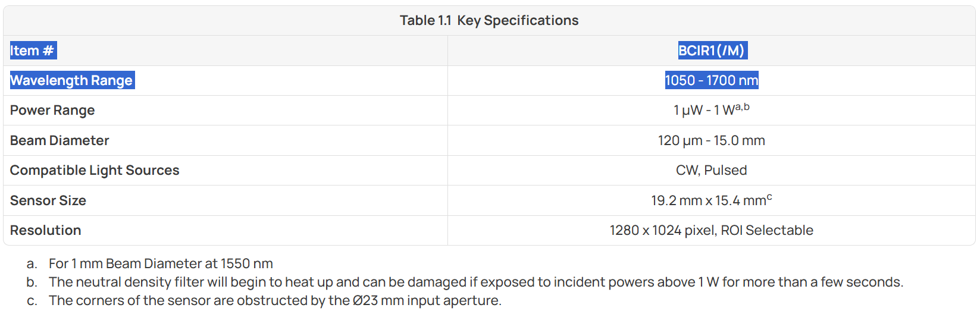
Task: Click the 1050 - 1700 nm value
Action: (x=712, y=80)
